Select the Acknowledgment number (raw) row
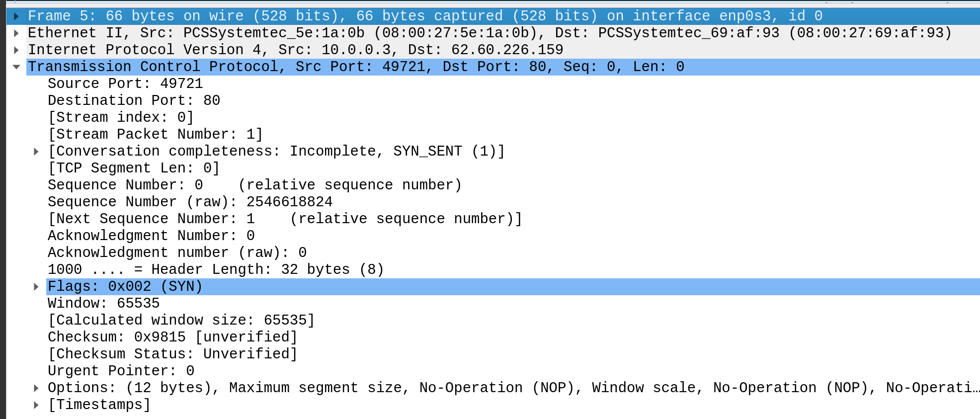The image size is (980, 419). click(x=177, y=252)
